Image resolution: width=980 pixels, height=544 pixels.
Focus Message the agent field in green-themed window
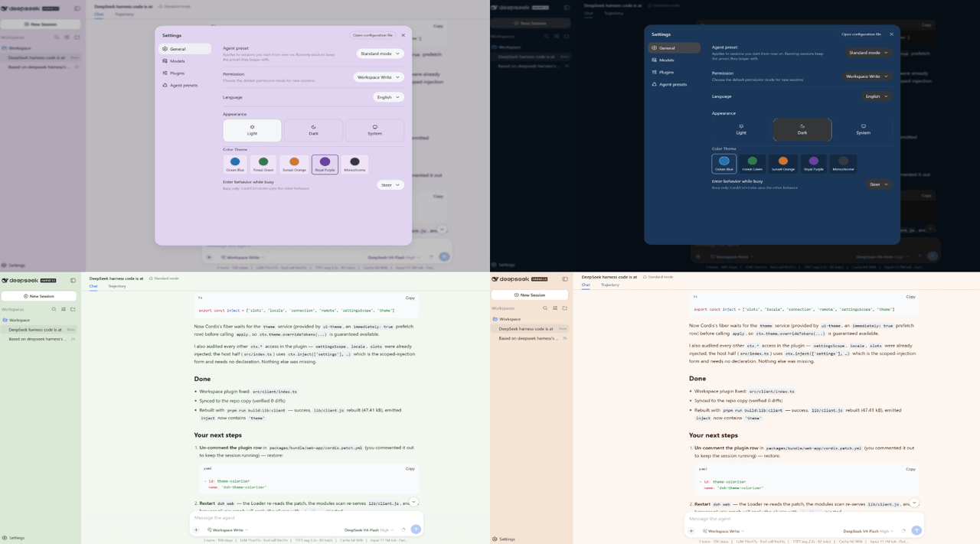coord(306,518)
